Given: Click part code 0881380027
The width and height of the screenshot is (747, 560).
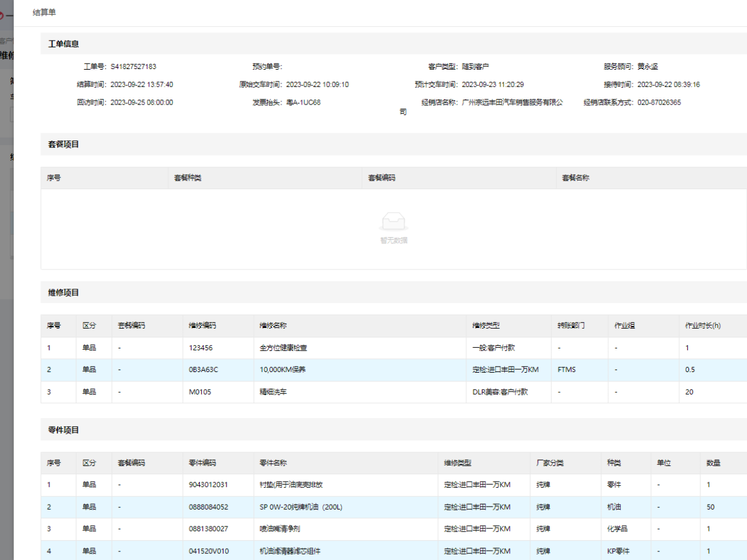Looking at the screenshot, I should [x=209, y=529].
